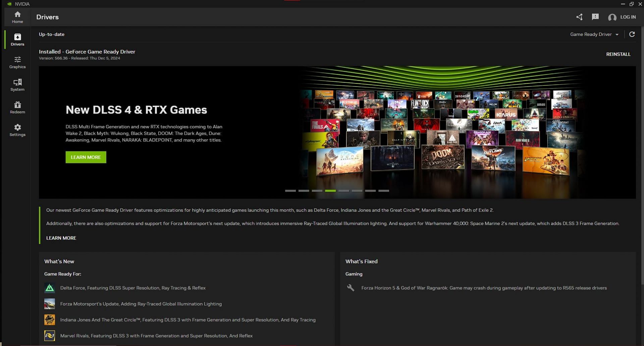Click the Installed GeForce Game Ready Driver title
The height and width of the screenshot is (346, 644).
[87, 52]
